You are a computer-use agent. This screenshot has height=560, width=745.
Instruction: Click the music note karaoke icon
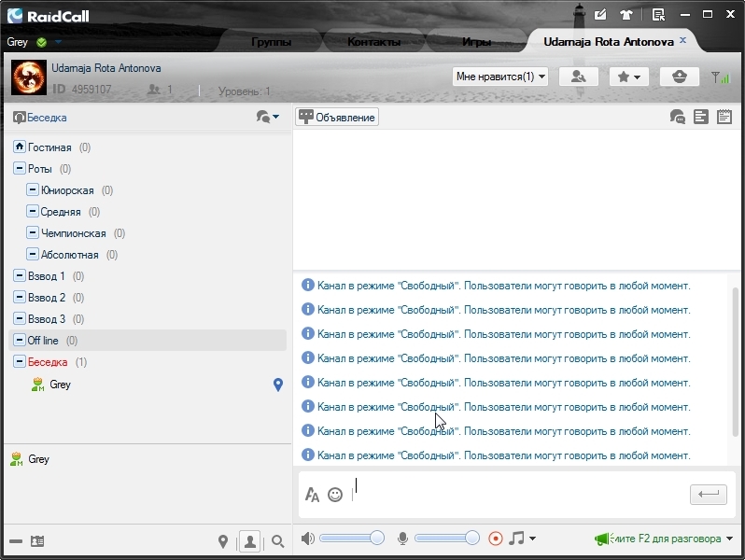pos(516,538)
